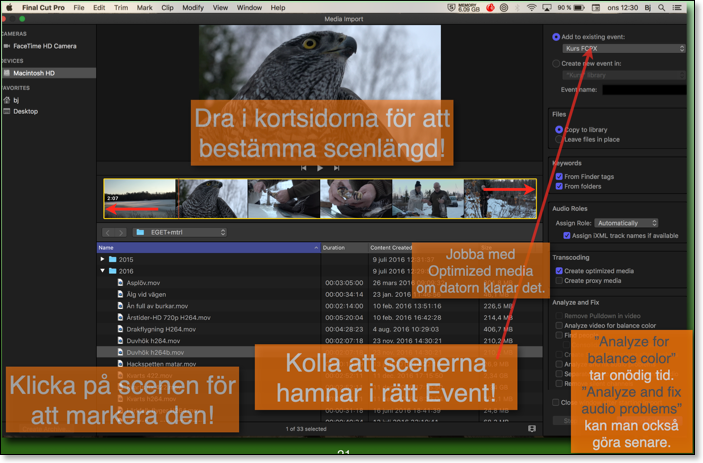Enable Create proxy media checkbox
The height and width of the screenshot is (463, 703).
click(559, 281)
